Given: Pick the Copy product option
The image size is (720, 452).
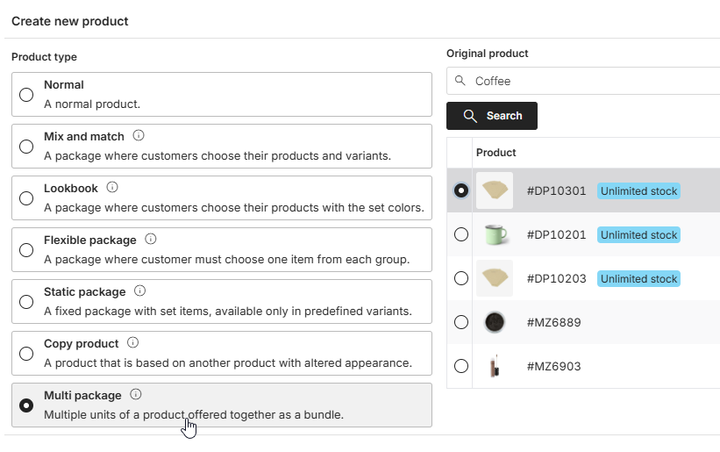Looking at the screenshot, I should (26, 354).
